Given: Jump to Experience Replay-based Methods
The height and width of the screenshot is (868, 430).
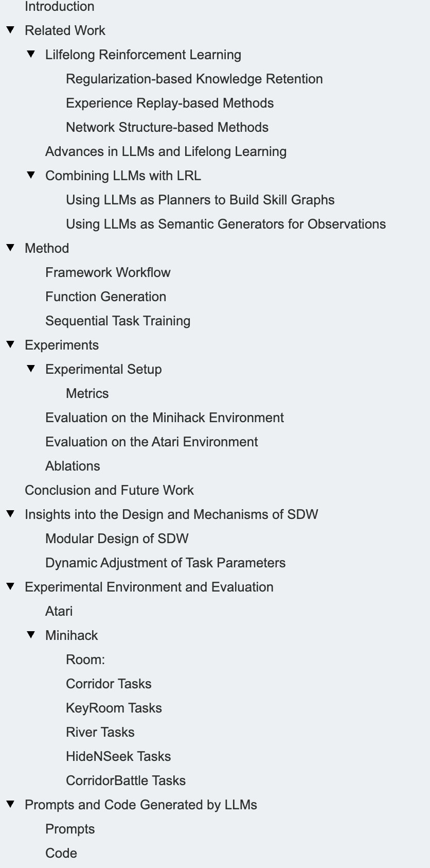Looking at the screenshot, I should coord(170,103).
